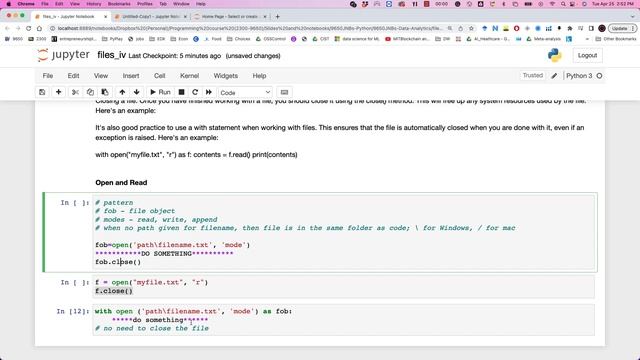
Task: Click the f = open("myfile.txt") code cell
Action: tap(344, 287)
